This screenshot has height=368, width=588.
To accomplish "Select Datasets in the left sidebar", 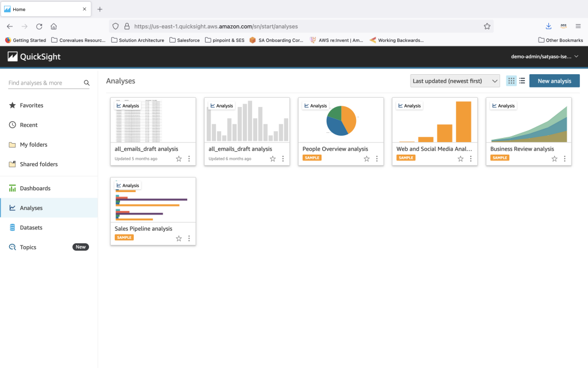I will coord(30,227).
